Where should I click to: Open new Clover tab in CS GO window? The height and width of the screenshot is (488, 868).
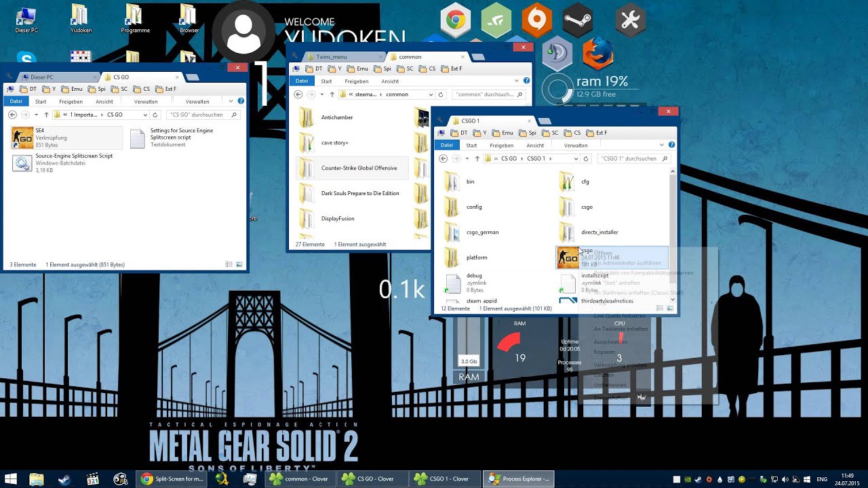coord(193,77)
